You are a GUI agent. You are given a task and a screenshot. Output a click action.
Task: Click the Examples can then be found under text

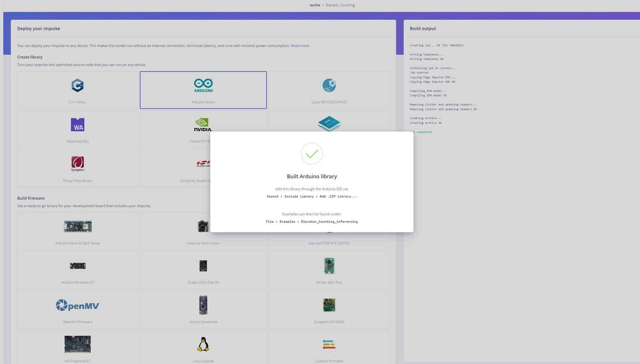[312, 214]
